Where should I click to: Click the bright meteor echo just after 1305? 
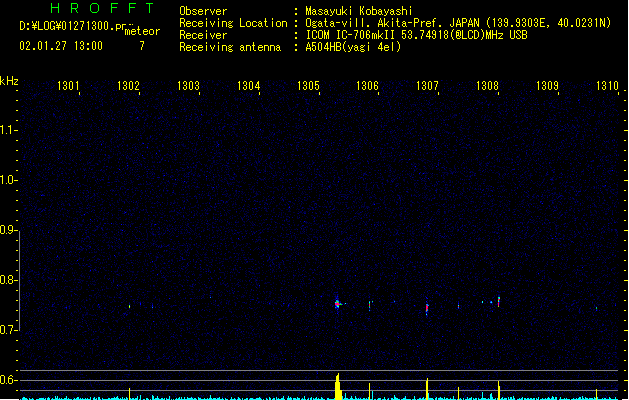337,304
